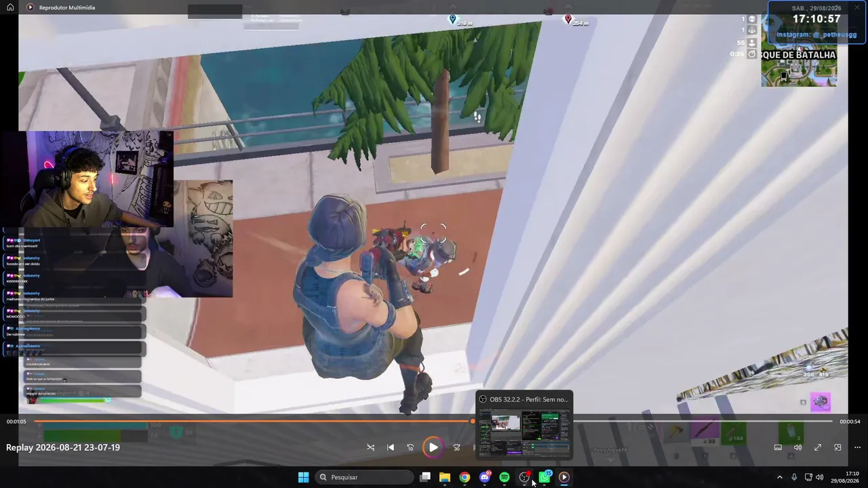Click the Pesquisar taskbar search box
Screen dimensions: 868x488
364,477
